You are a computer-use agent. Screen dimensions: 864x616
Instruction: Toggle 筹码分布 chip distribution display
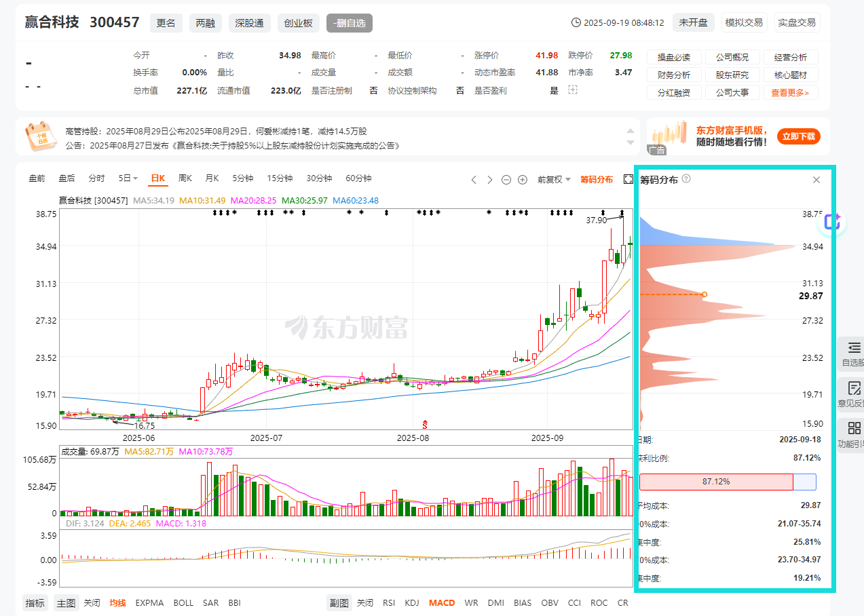click(x=597, y=179)
